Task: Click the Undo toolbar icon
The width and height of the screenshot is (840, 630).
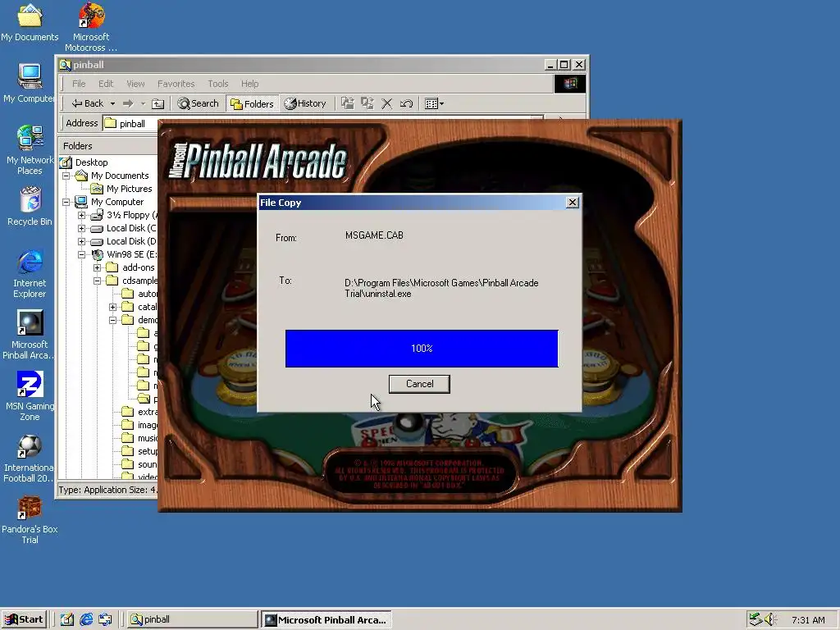Action: click(x=407, y=103)
